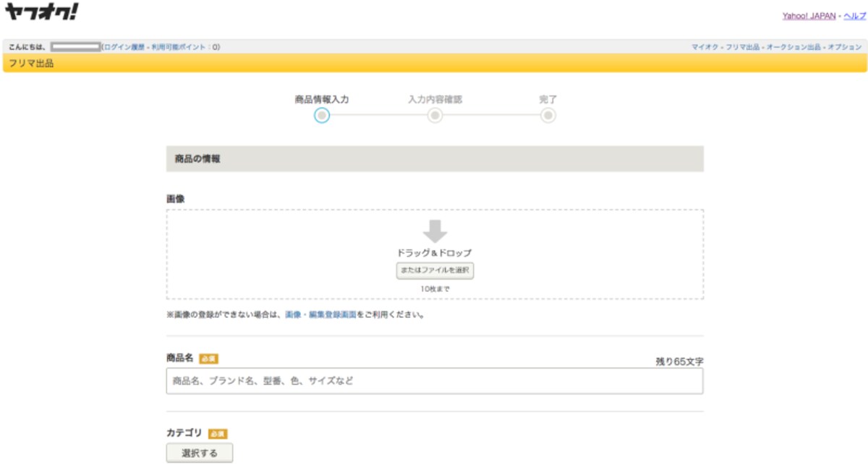This screenshot has width=868, height=464.
Task: Select the 入力内容確認 step circle
Action: point(435,116)
